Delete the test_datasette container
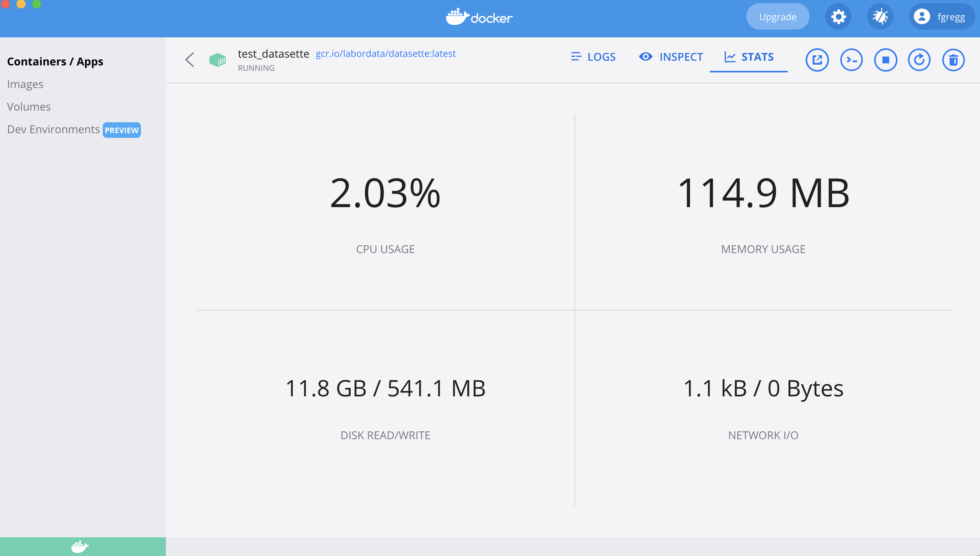 [x=953, y=60]
